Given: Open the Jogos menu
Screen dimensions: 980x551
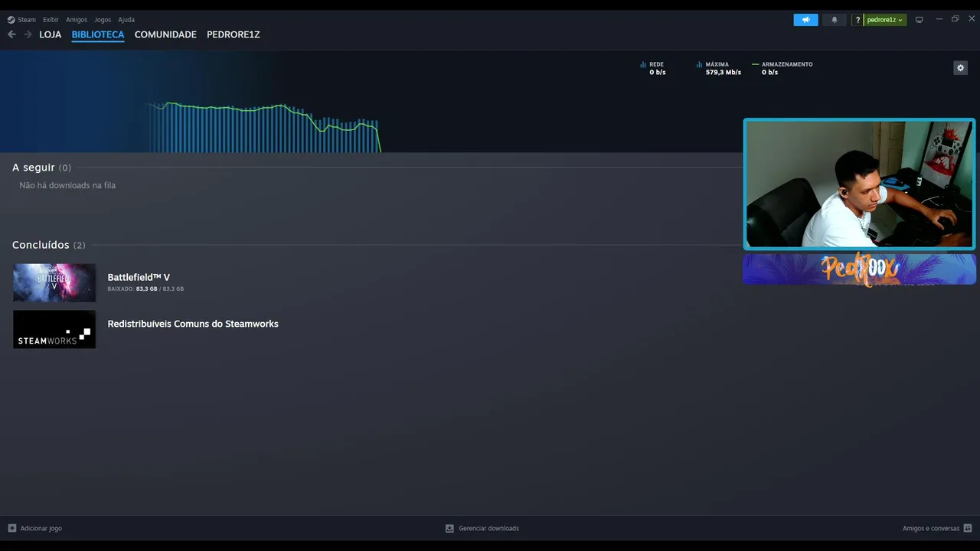Looking at the screenshot, I should [103, 20].
